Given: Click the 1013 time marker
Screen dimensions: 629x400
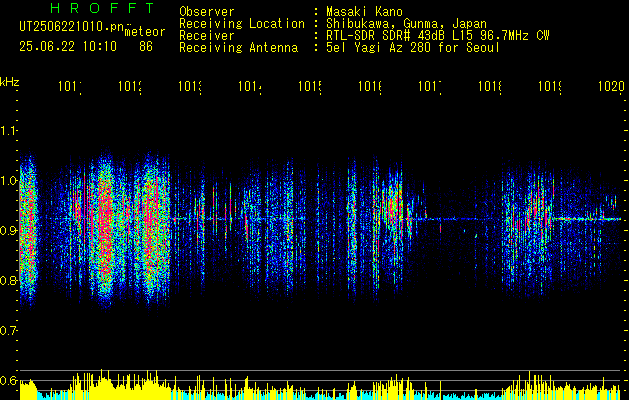Looking at the screenshot, I should 190,86.
